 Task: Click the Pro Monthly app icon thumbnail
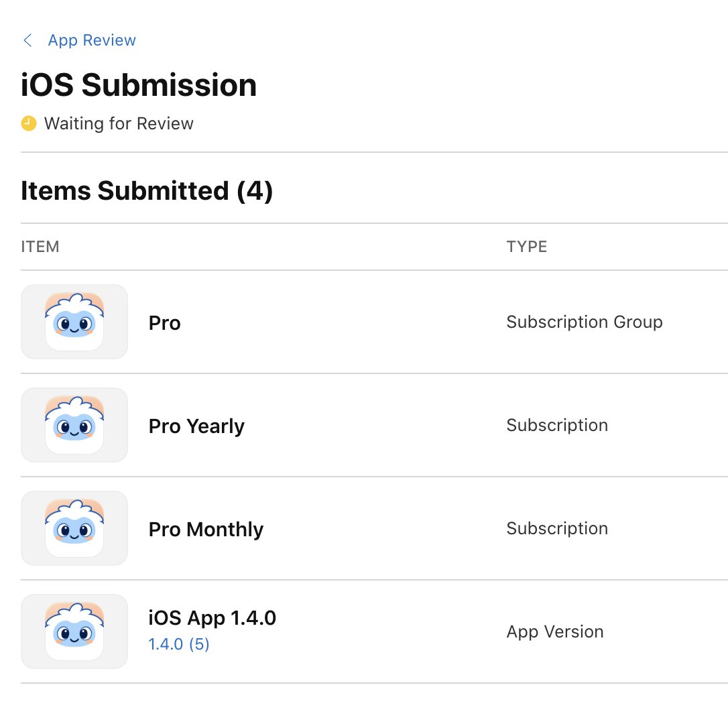tap(74, 528)
